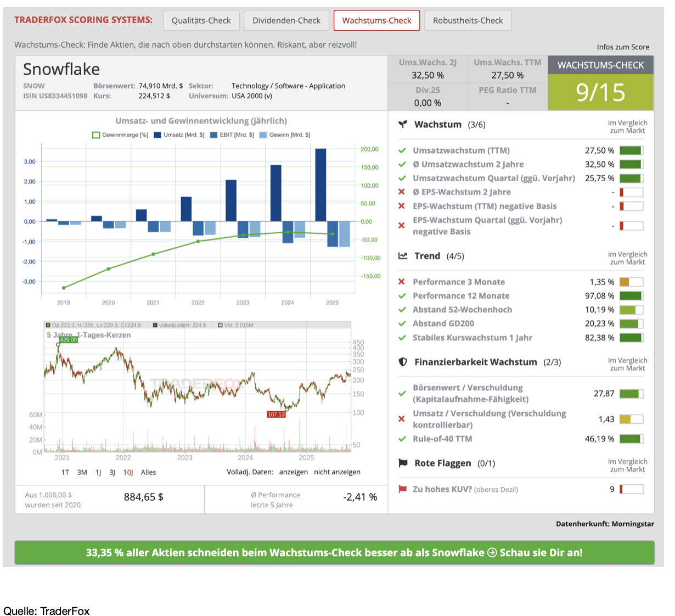
Task: Select the 10J chart range
Action: click(128, 472)
